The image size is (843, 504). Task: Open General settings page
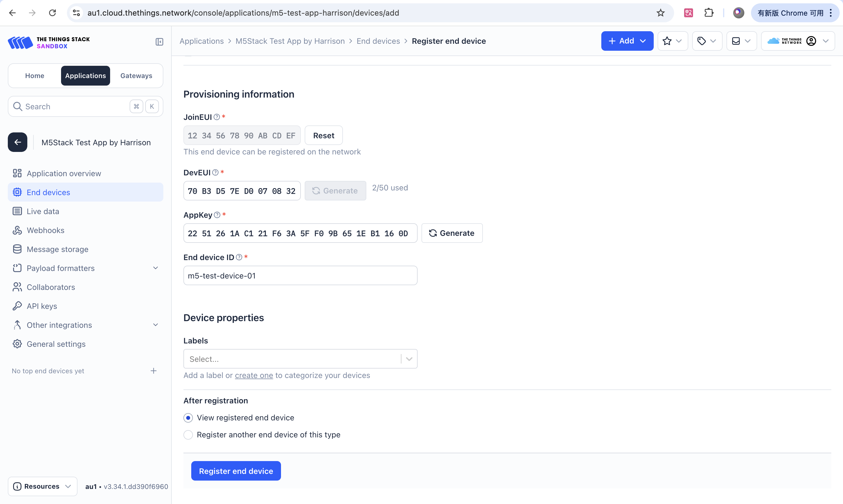[x=85, y=344]
